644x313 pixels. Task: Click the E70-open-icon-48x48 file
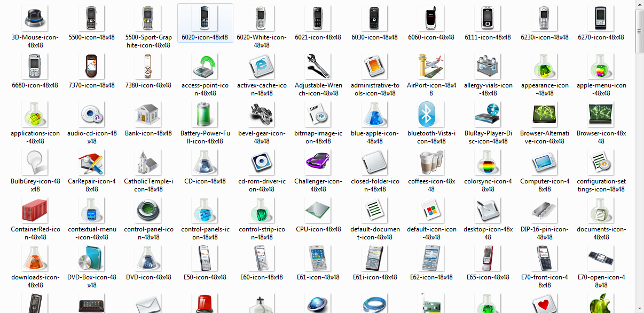pos(601,258)
